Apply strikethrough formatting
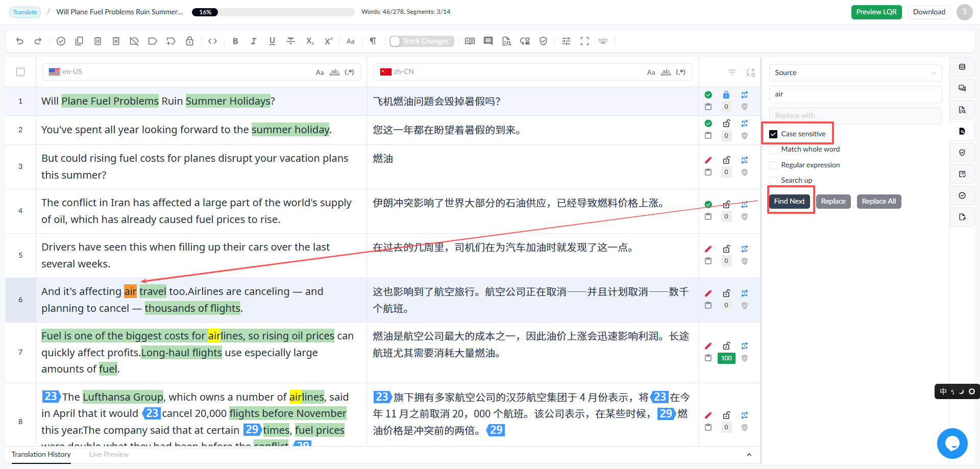Screen dimensions: 980x469 [x=290, y=41]
